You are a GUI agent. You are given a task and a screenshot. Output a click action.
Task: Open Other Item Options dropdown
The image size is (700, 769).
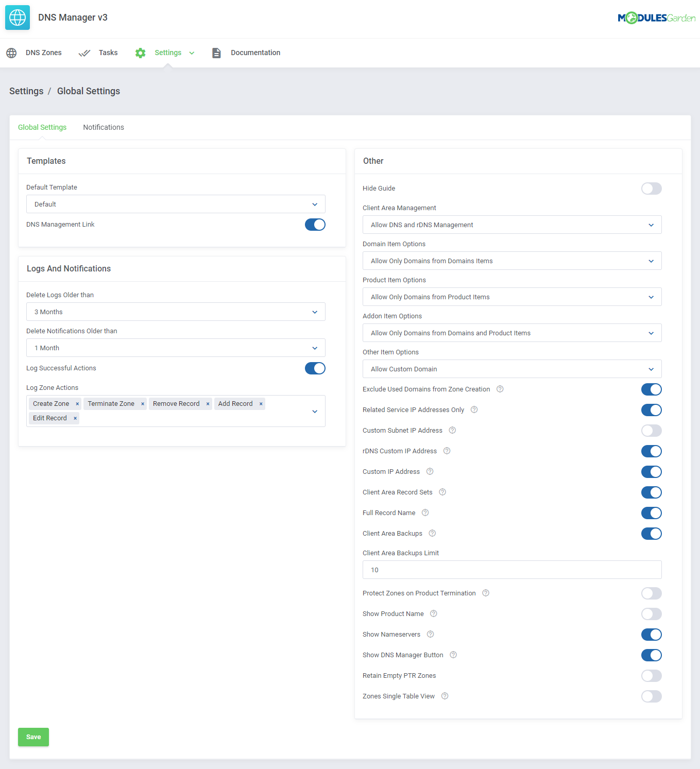(x=512, y=369)
